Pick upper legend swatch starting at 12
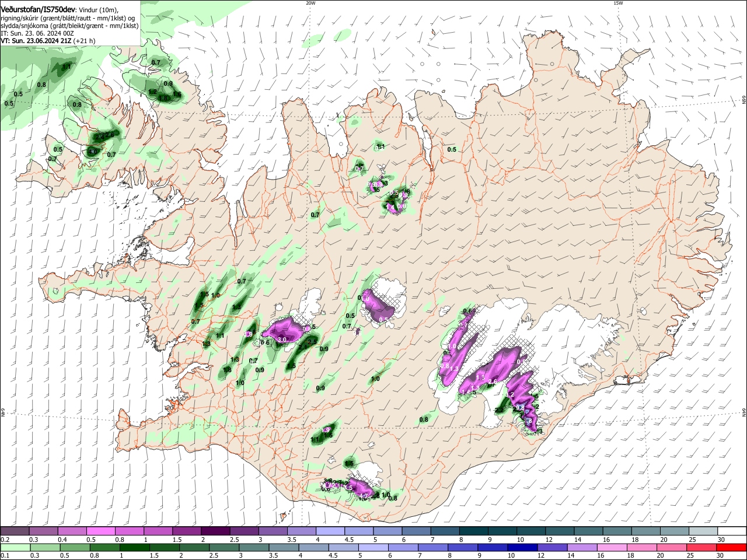The width and height of the screenshot is (747, 560). 560,531
